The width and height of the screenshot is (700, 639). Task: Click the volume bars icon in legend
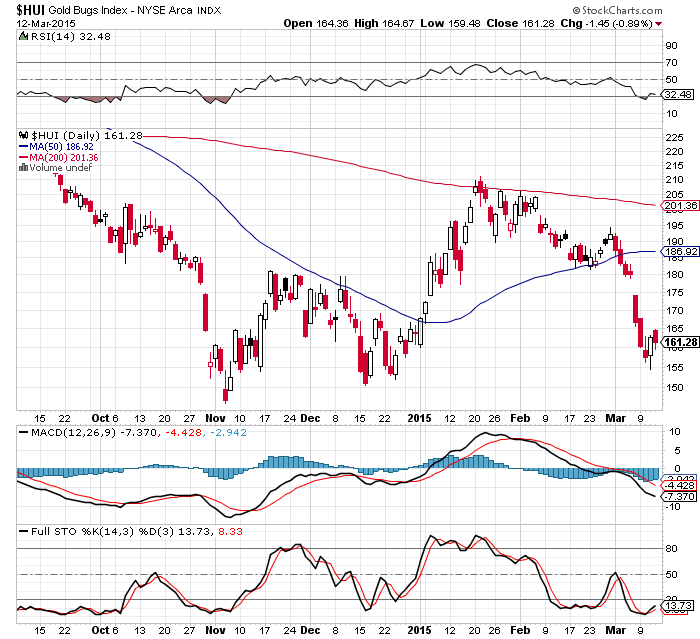tap(23, 167)
